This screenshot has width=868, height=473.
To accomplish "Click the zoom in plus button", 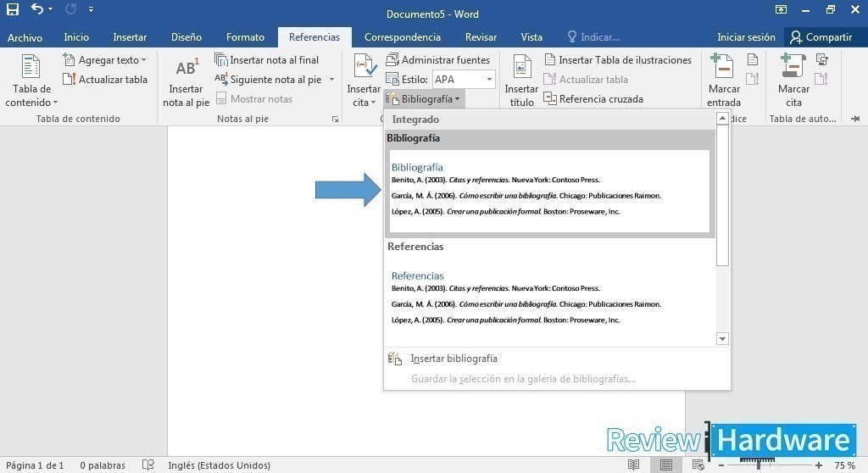I will pos(818,465).
